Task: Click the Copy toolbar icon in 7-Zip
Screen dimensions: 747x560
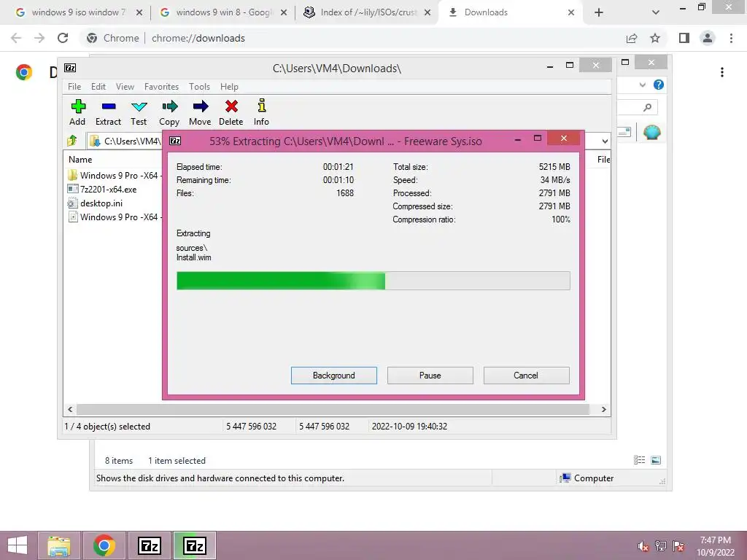Action: (169, 112)
